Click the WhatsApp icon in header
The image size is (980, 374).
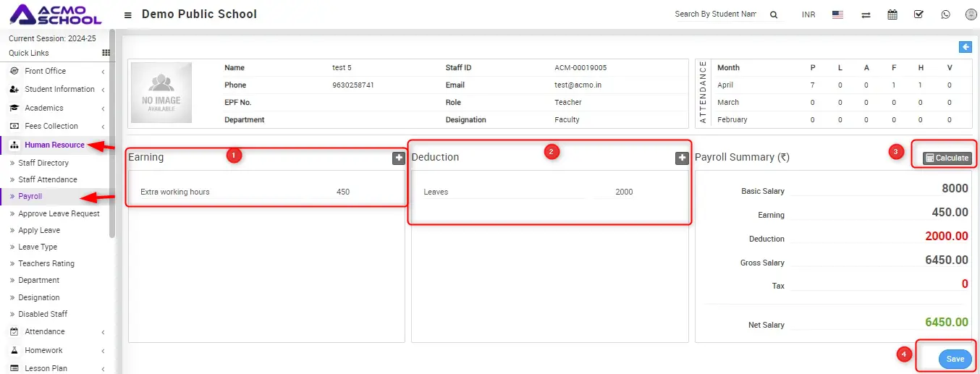[945, 14]
